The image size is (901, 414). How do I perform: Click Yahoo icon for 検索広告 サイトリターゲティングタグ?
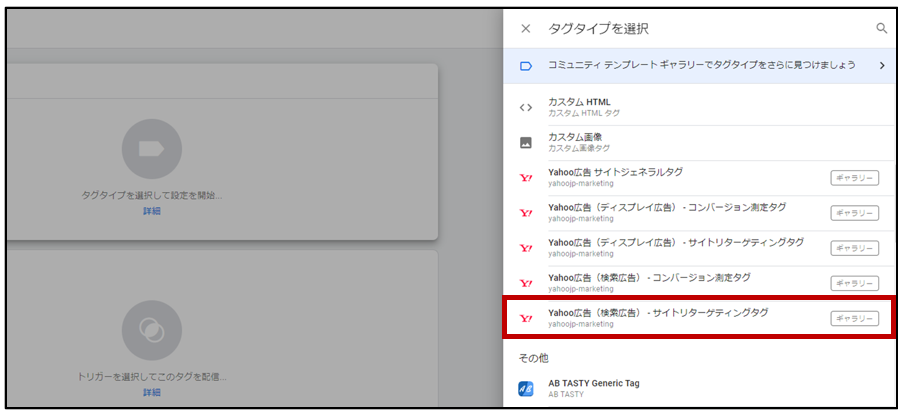coord(526,319)
